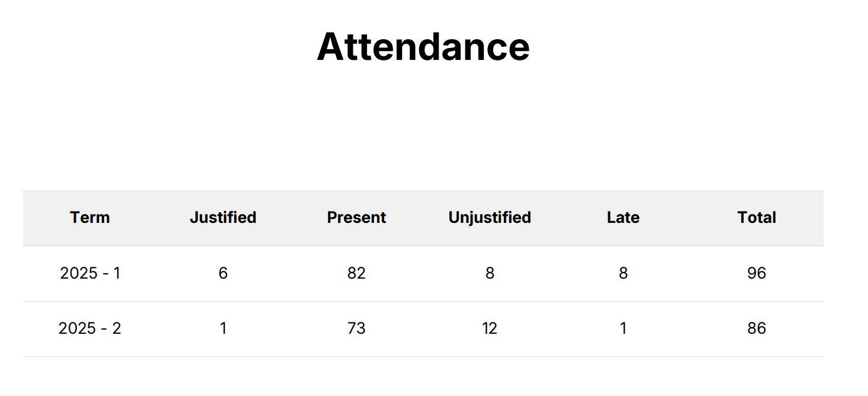
Task: Click the Unjustified column header
Action: [x=490, y=218]
